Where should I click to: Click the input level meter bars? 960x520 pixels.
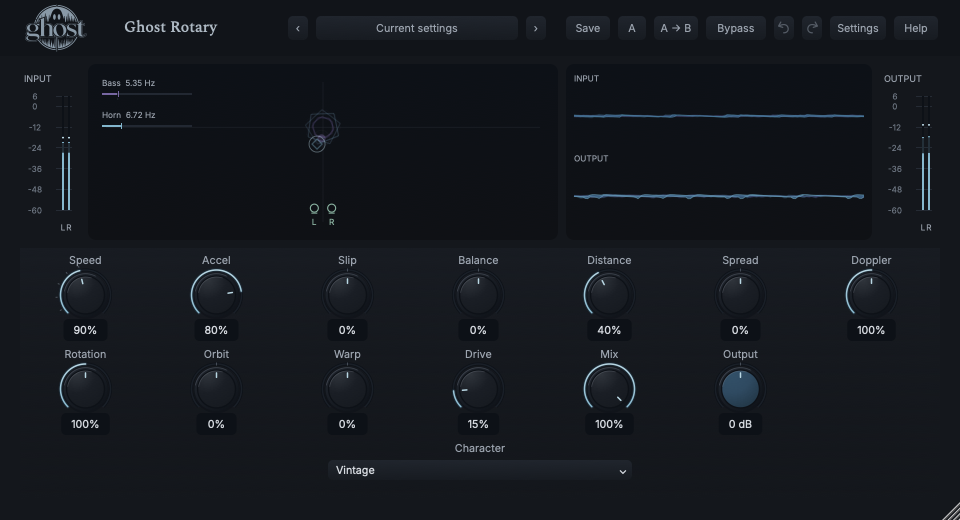[66, 153]
